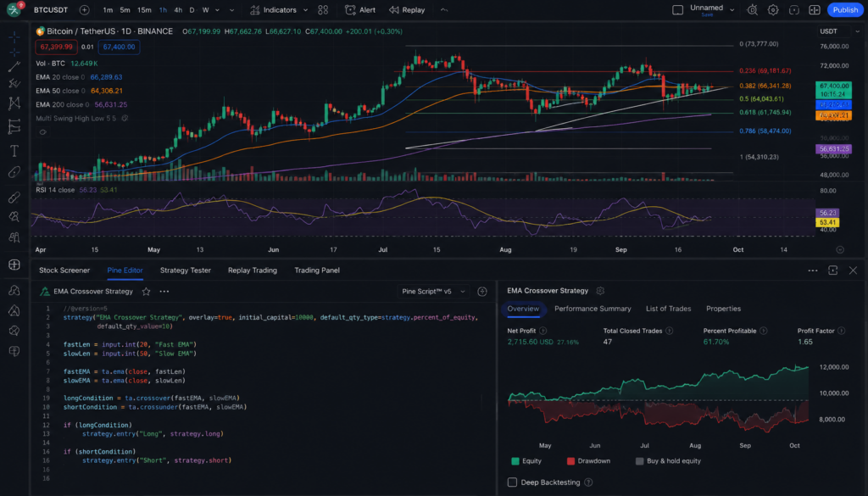Screen dimensions: 868x496
Task: Click the red sell price 67,399.99 button
Action: (57, 47)
